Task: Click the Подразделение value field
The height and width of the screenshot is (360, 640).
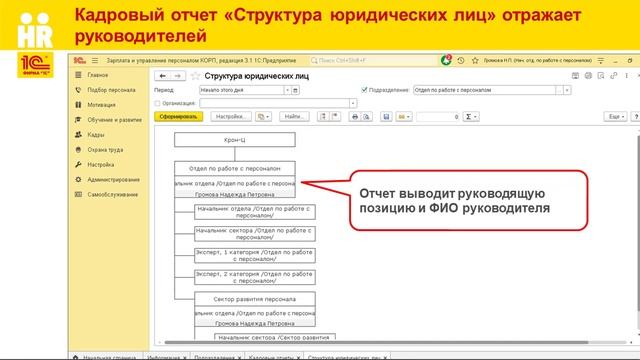Action: click(x=484, y=90)
